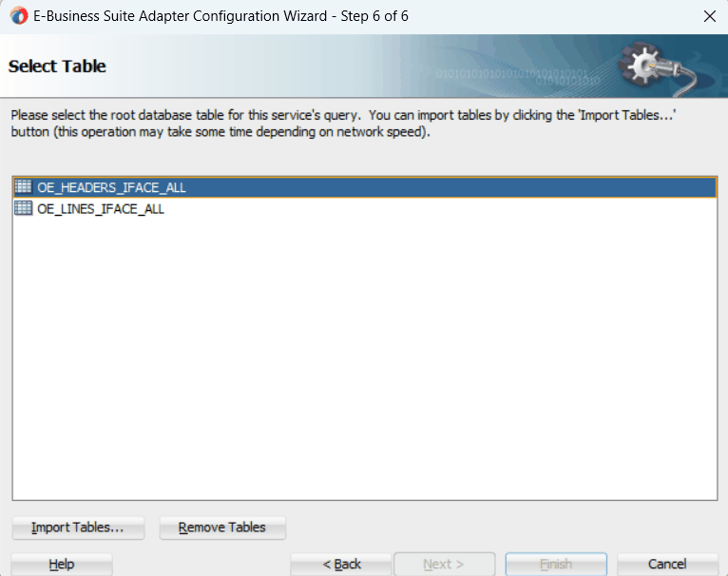Select the OE_LINES_IFACE_ALL table row
Viewport: 728px width, 576px height.
365,208
